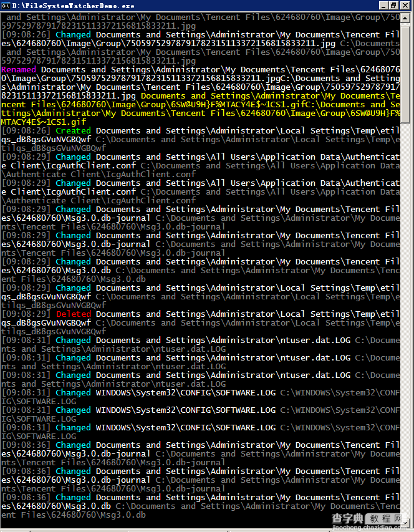
Task: Click "Changed" in the [09:08:26] entry
Action: click(x=73, y=34)
